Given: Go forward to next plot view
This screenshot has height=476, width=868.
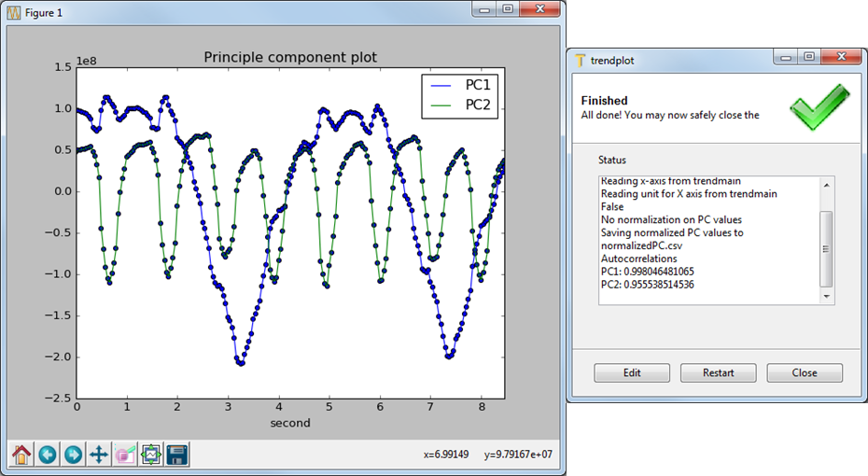Looking at the screenshot, I should 73,455.
